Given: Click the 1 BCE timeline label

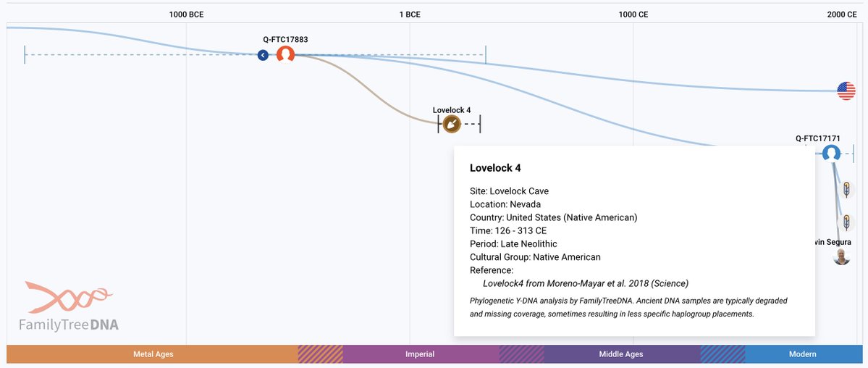Looking at the screenshot, I should pos(410,14).
